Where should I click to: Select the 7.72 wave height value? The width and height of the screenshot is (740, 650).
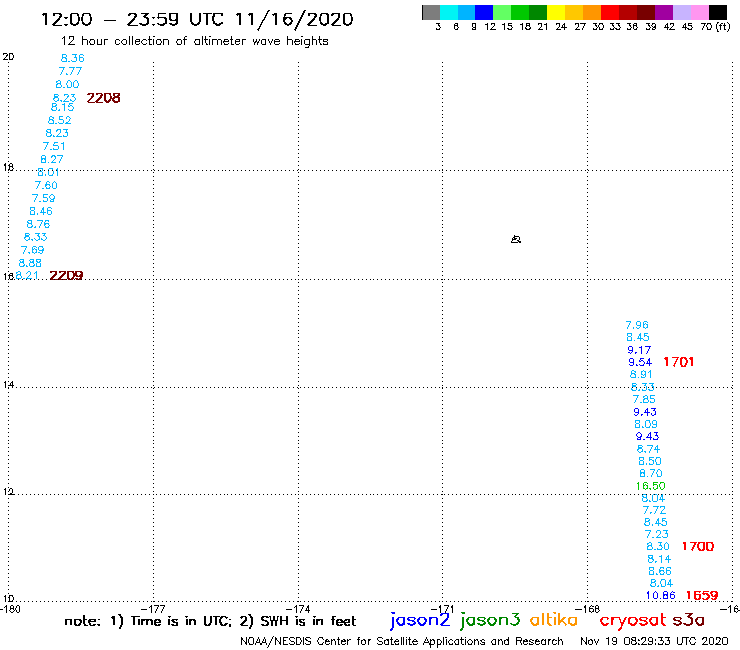point(655,510)
